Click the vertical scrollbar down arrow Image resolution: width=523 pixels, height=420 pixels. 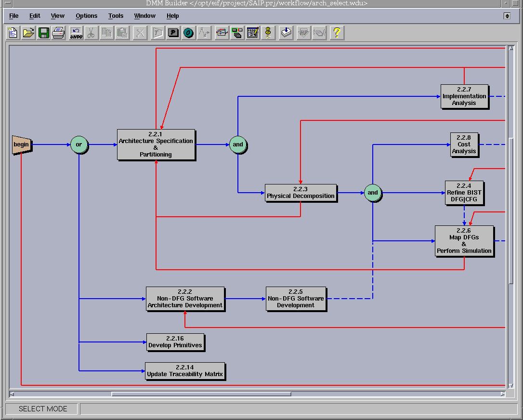[x=510, y=385]
